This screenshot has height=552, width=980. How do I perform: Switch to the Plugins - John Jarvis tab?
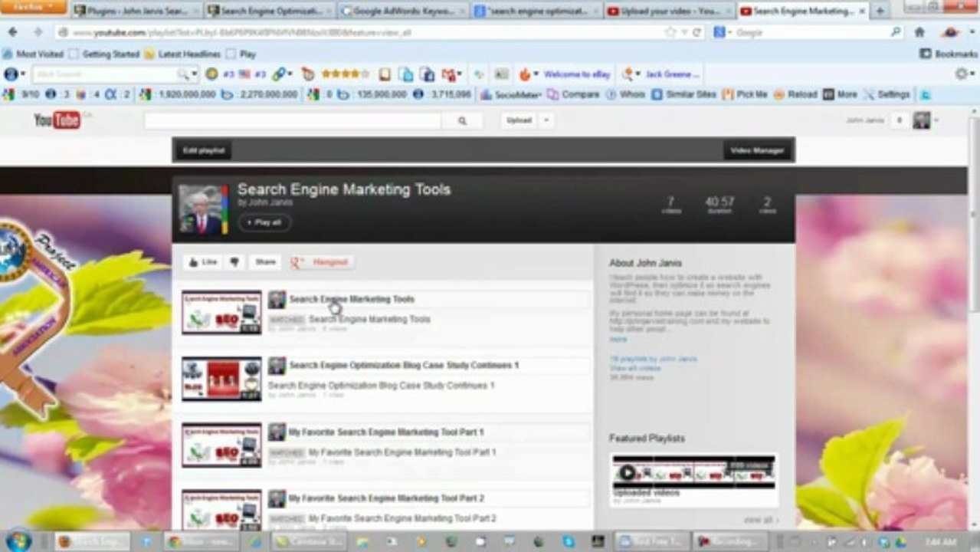[x=136, y=11]
